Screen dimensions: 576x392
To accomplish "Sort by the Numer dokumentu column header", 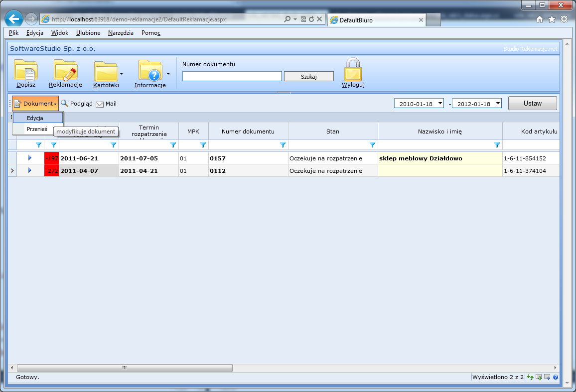I will [248, 131].
